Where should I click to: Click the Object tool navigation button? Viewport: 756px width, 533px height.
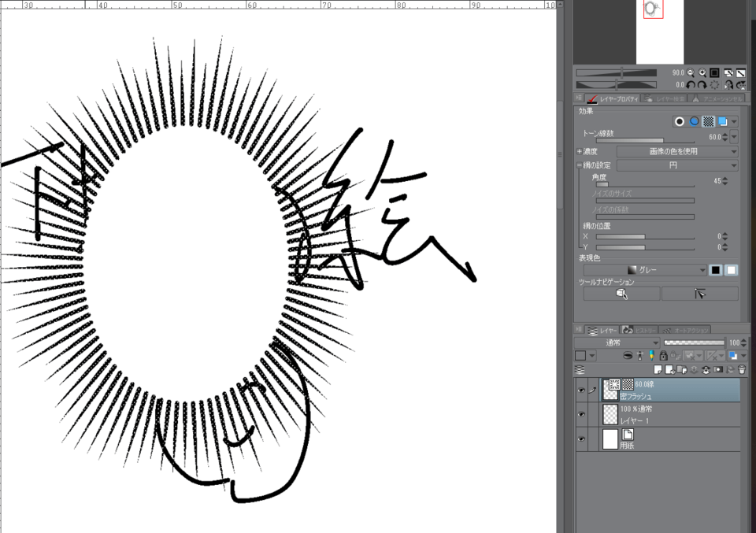pyautogui.click(x=621, y=293)
